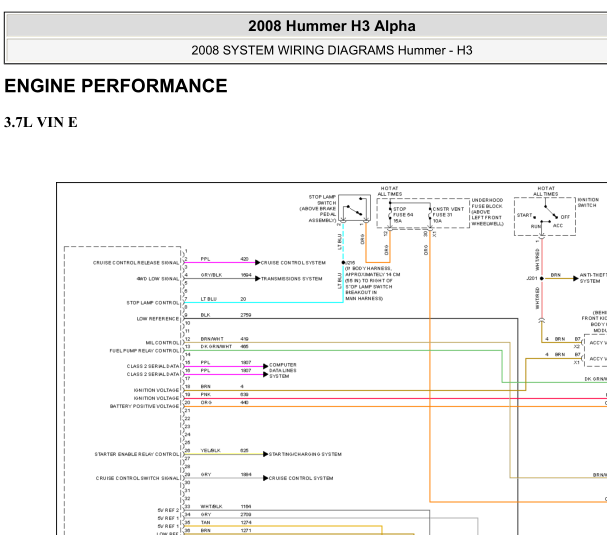Click the 'MIL CONTROL' label
607x535 pixels.
coord(162,343)
